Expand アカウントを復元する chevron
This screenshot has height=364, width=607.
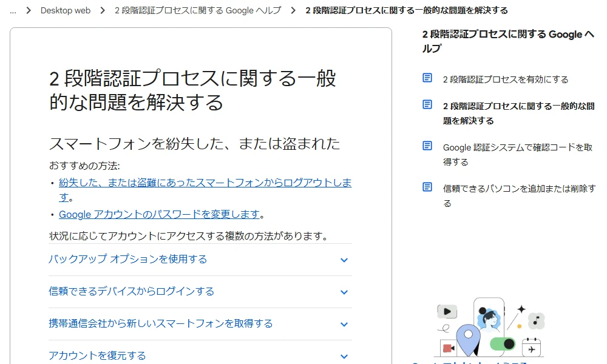[x=344, y=356]
